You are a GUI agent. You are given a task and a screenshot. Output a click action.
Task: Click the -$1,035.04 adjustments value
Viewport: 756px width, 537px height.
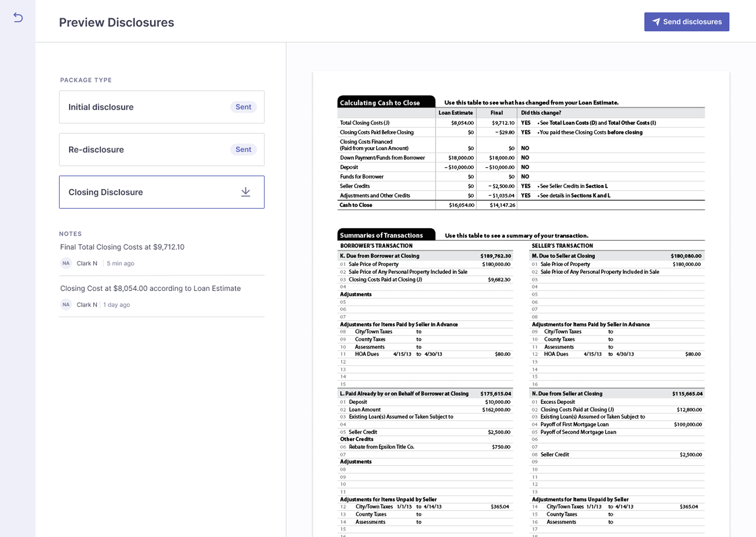[501, 195]
